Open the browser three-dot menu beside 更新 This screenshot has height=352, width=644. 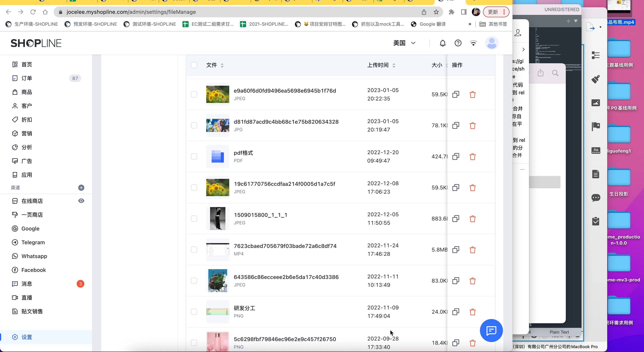coord(504,12)
